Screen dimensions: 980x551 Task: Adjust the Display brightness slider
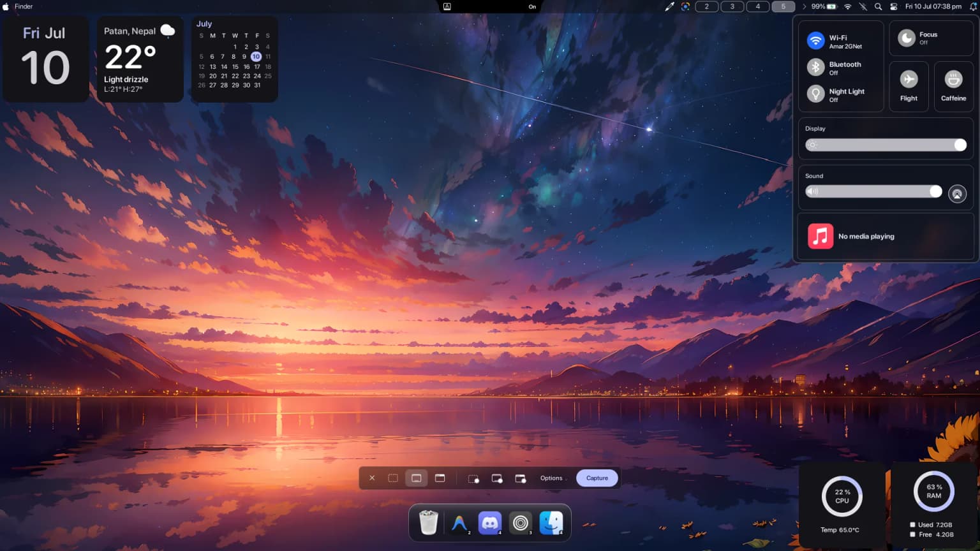[886, 145]
